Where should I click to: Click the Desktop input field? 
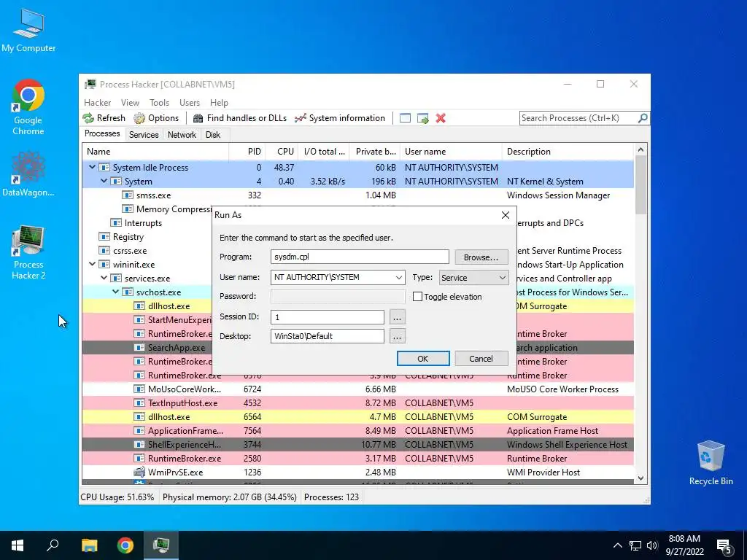[x=328, y=336]
